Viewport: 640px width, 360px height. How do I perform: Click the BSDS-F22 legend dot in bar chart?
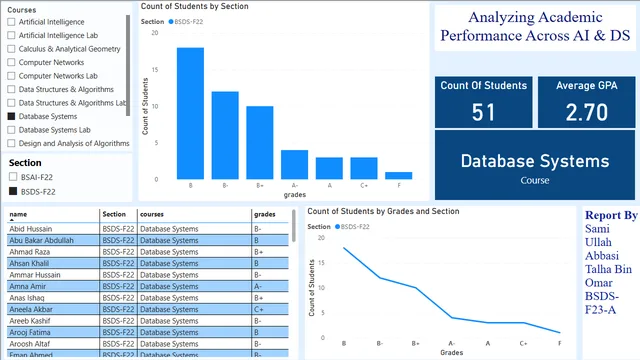(x=171, y=22)
